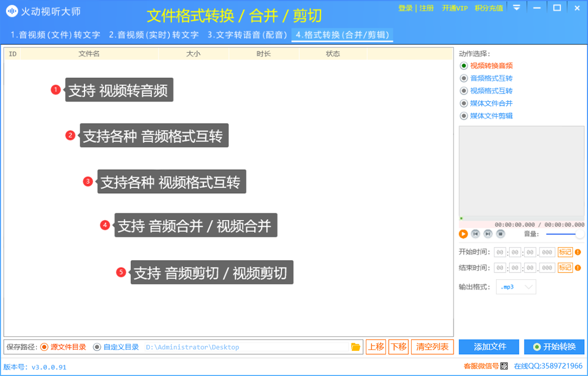
Task: Choose 源文件目录 as save path
Action: click(63, 347)
